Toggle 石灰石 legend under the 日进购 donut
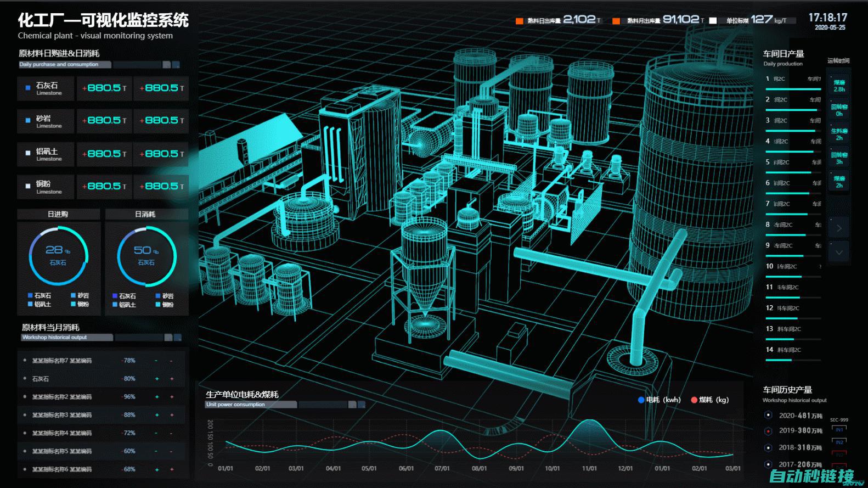 [x=40, y=295]
